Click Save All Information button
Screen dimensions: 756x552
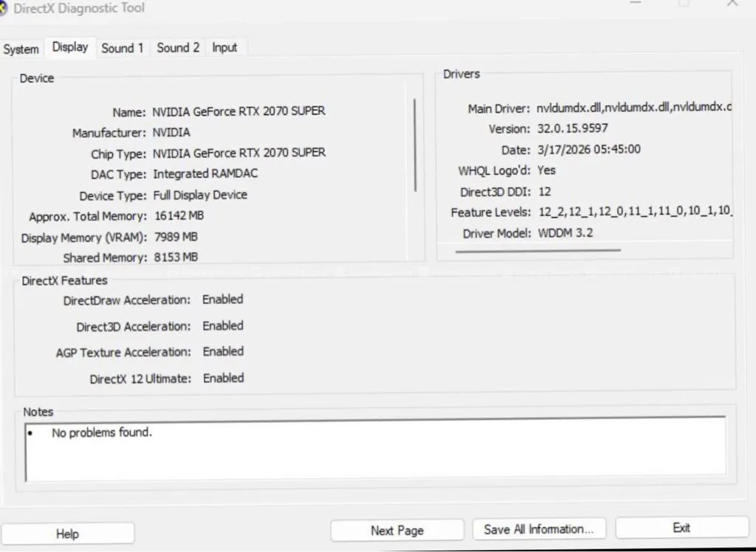tap(538, 529)
